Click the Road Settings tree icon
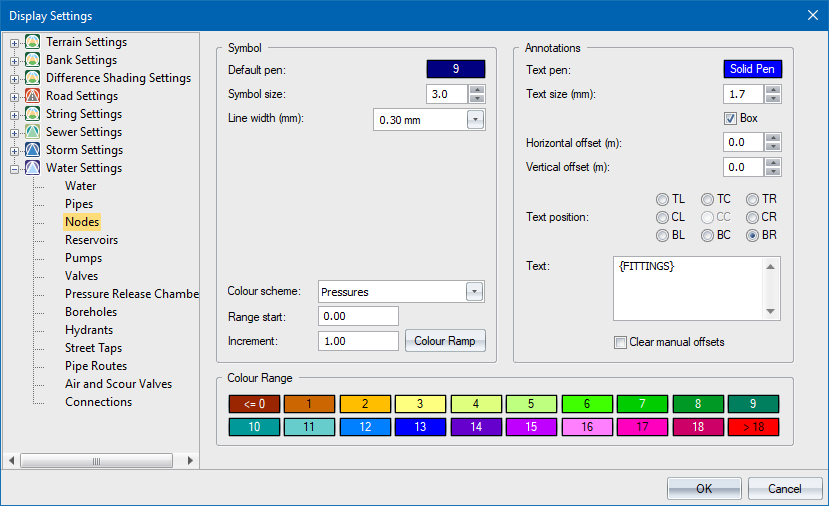Screen dimensions: 829x506 pyautogui.click(x=33, y=96)
